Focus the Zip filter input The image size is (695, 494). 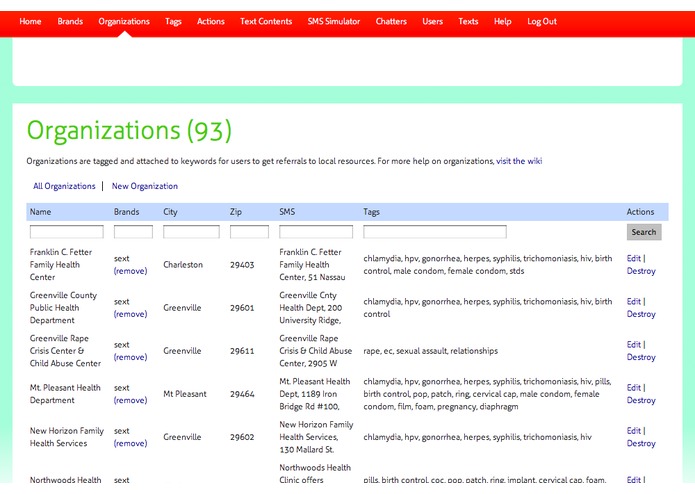click(249, 232)
